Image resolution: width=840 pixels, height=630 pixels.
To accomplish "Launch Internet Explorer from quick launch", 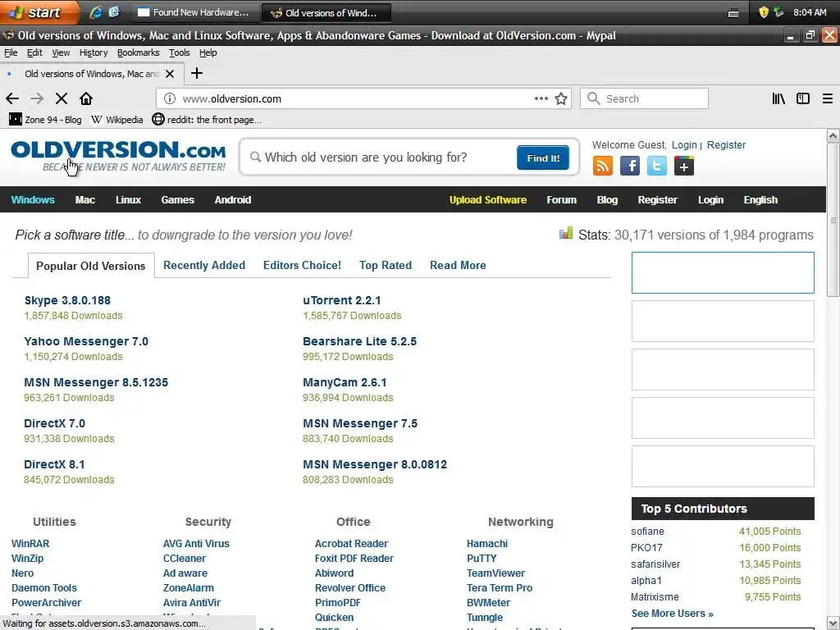I will point(96,12).
